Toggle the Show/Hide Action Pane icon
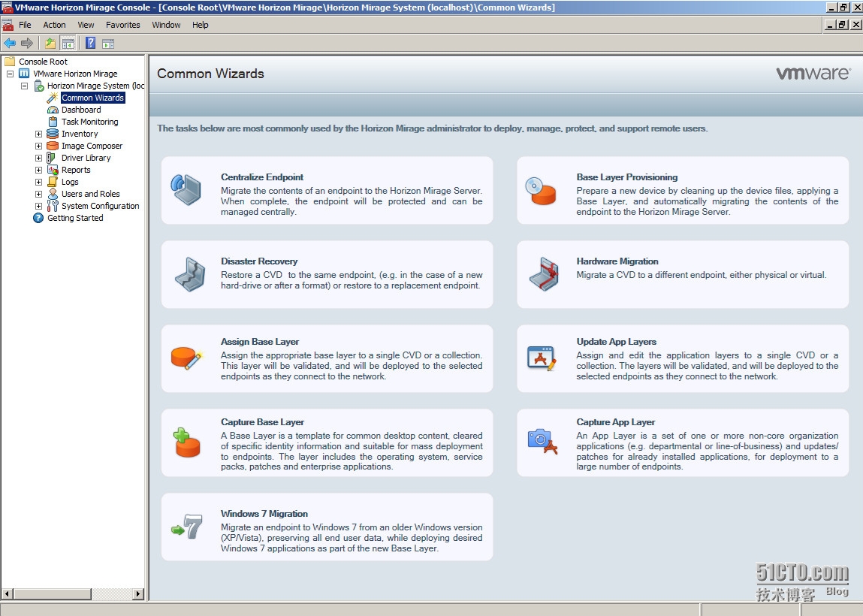This screenshot has height=616, width=863. [108, 43]
